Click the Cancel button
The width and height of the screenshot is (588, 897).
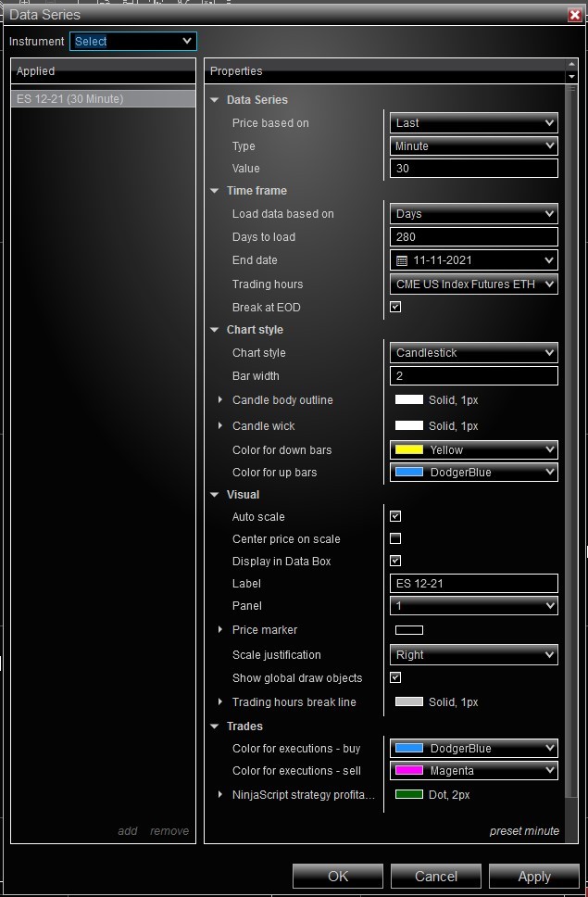point(436,877)
